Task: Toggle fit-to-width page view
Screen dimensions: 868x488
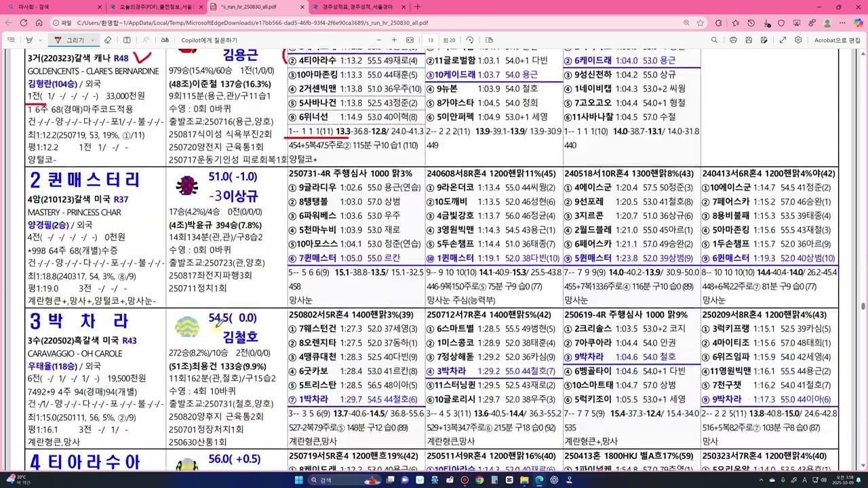Action: (x=410, y=40)
